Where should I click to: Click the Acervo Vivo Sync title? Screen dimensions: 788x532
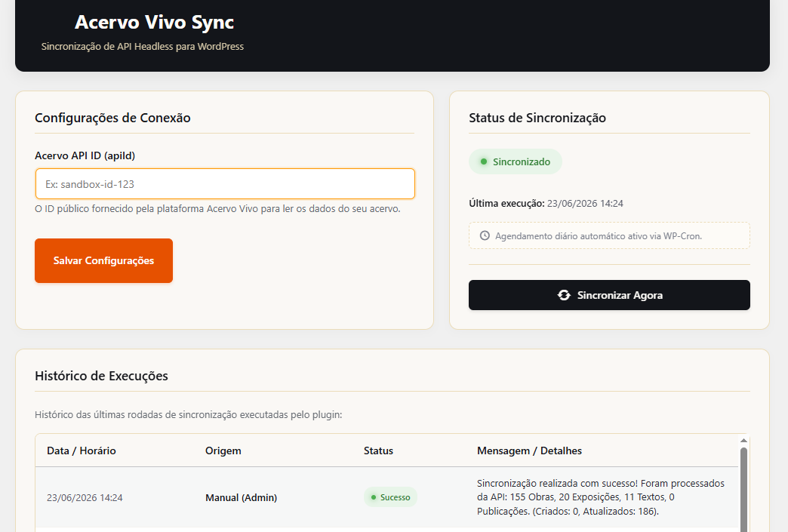point(154,22)
